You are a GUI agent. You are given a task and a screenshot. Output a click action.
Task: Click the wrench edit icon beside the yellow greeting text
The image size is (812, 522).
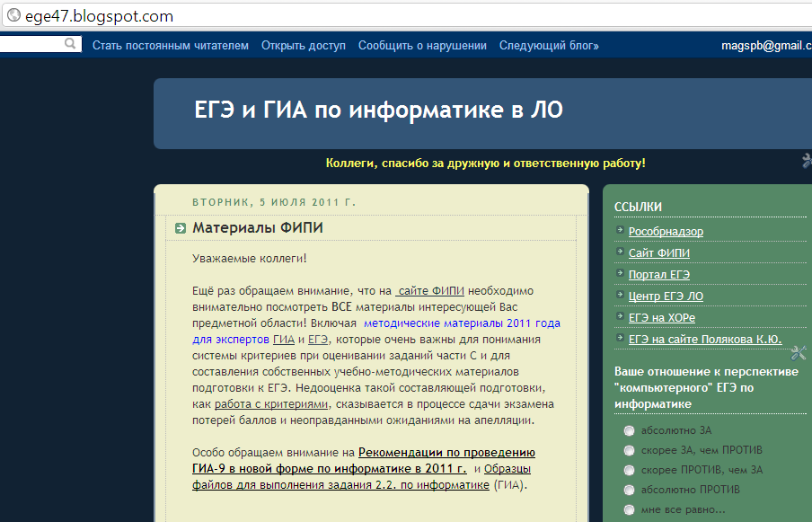[807, 161]
